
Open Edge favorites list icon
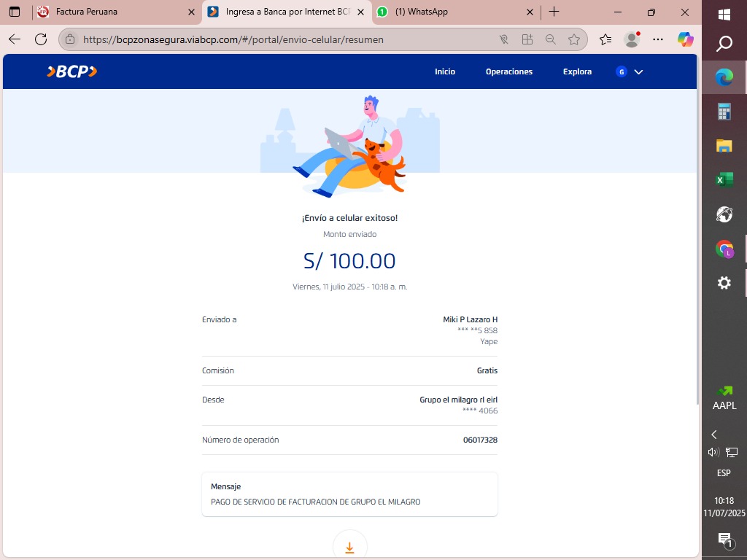pyautogui.click(x=605, y=39)
